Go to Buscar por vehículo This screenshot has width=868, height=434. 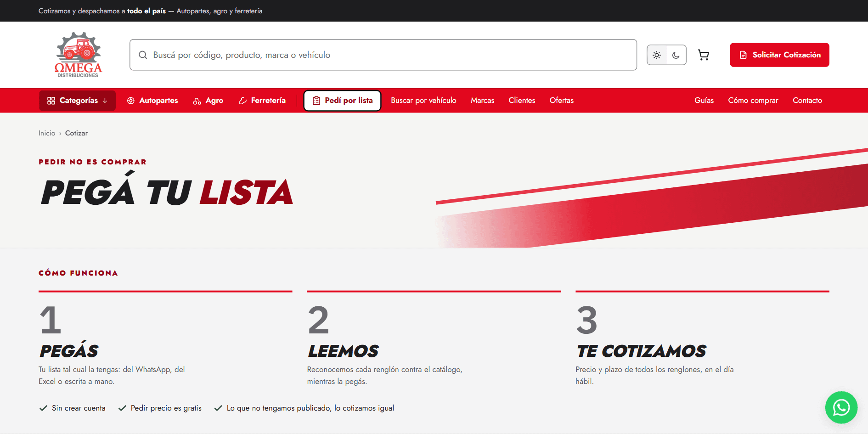(x=423, y=101)
